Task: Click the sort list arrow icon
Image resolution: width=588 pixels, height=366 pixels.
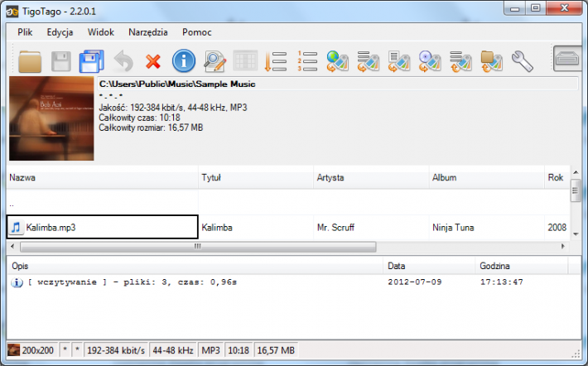Action: [275, 61]
